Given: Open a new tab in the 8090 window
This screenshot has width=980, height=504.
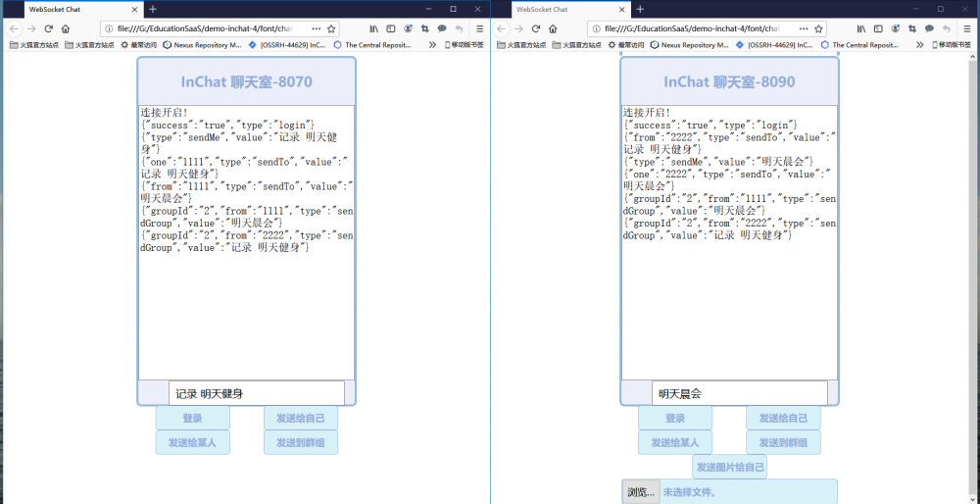Looking at the screenshot, I should (640, 10).
